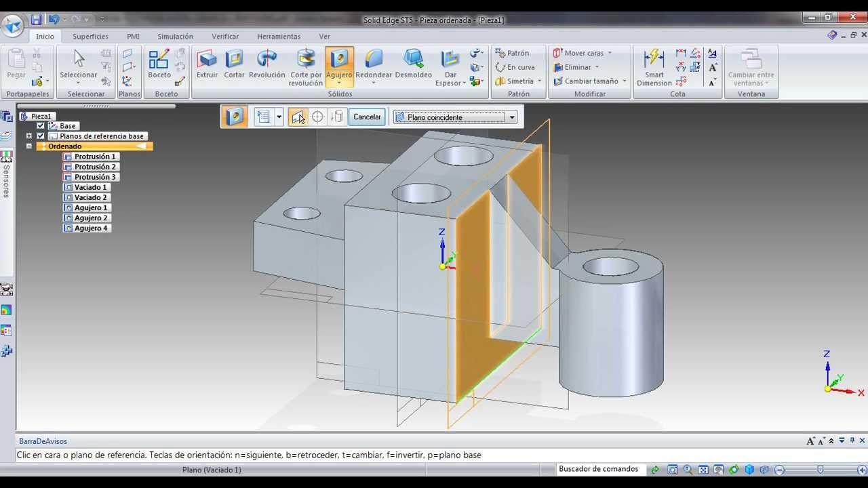Close the BarraDeAvisos panel
868x488 pixels.
click(862, 441)
